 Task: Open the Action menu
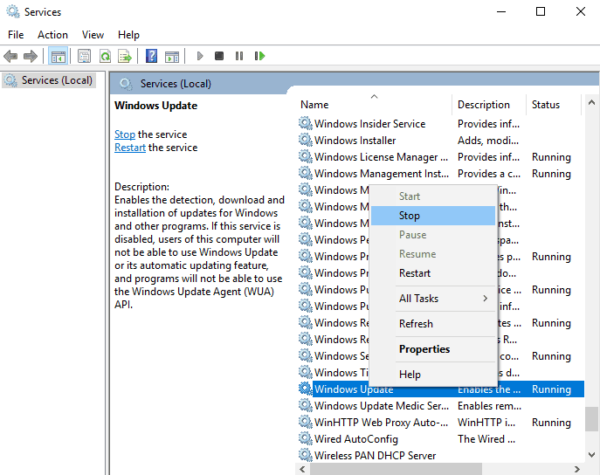click(52, 35)
